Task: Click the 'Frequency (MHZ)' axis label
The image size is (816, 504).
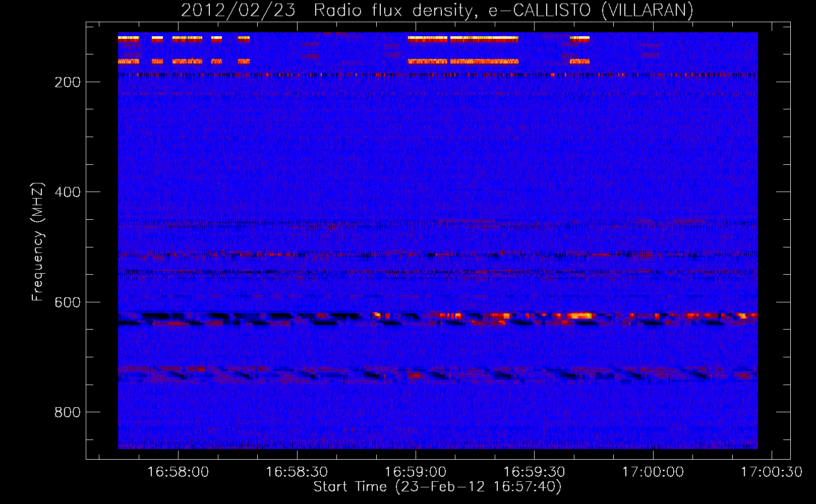Action: click(38, 242)
